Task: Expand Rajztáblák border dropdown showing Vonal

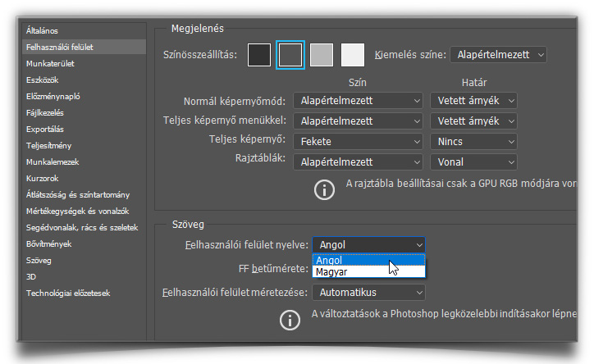Action: click(473, 162)
